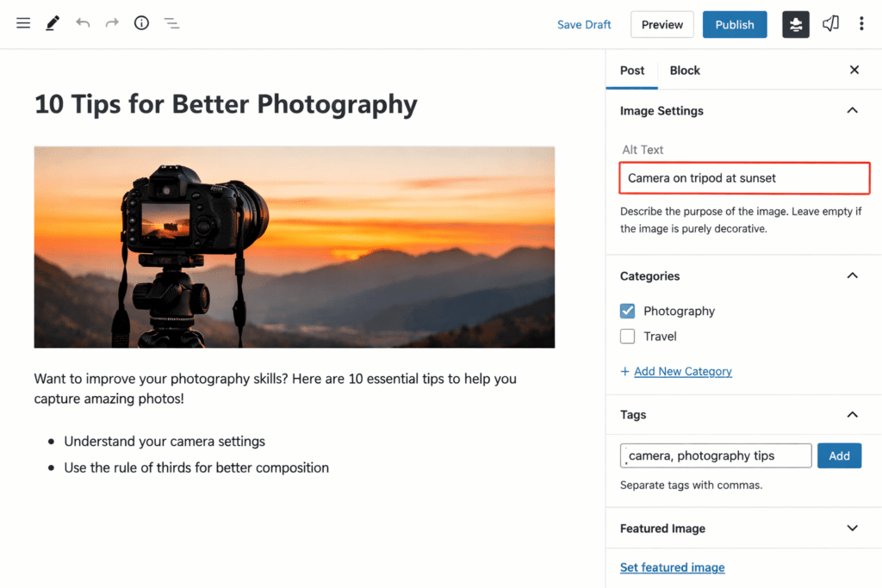Image resolution: width=882 pixels, height=588 pixels.
Task: Toggle the dark settings sidebar icon
Action: pyautogui.click(x=796, y=25)
